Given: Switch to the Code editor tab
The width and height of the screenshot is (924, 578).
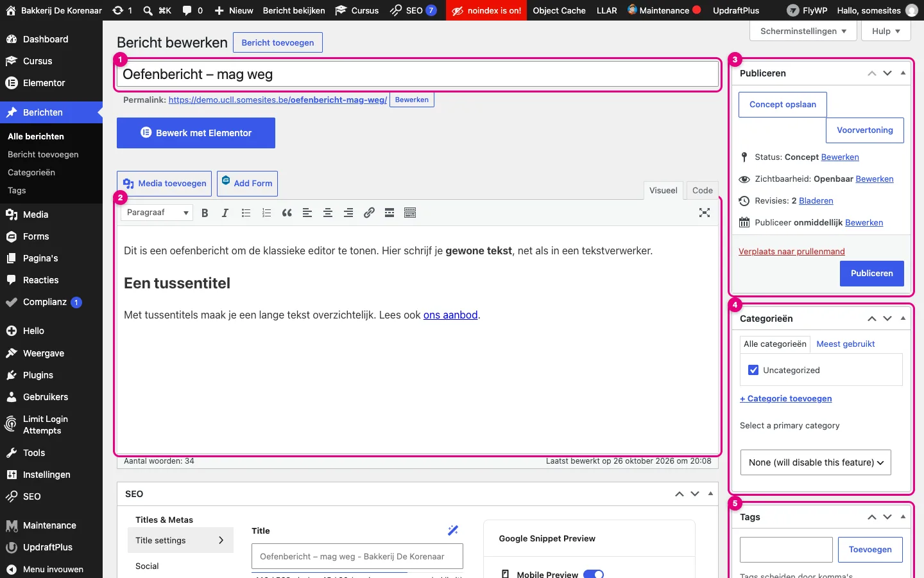Looking at the screenshot, I should tap(703, 190).
